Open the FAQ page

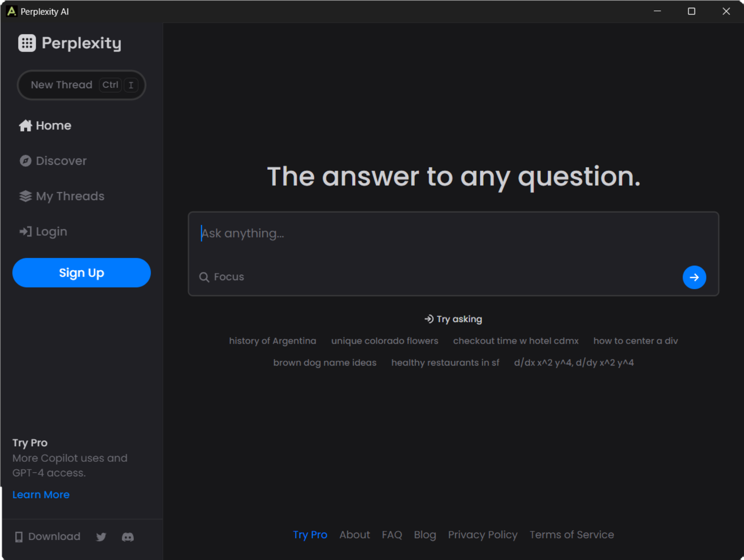392,535
